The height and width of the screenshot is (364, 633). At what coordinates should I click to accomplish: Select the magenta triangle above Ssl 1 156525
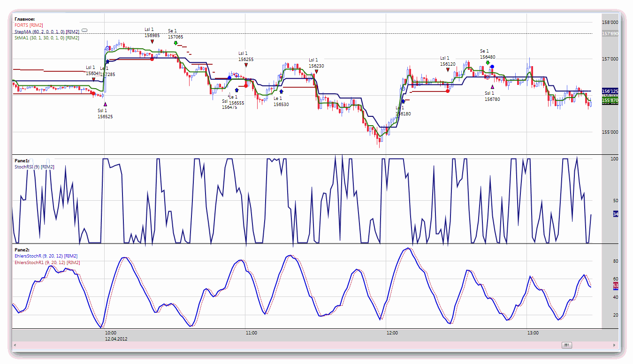point(105,104)
